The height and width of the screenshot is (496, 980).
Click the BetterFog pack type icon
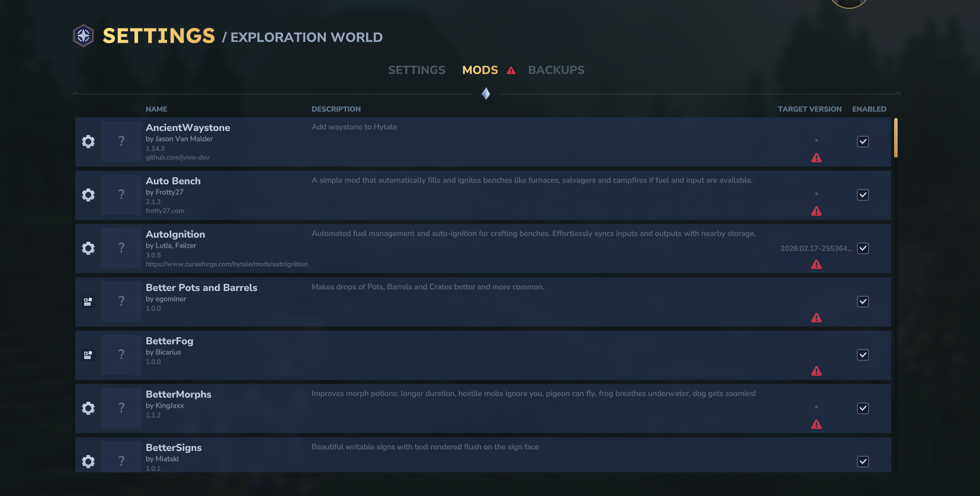(x=88, y=355)
